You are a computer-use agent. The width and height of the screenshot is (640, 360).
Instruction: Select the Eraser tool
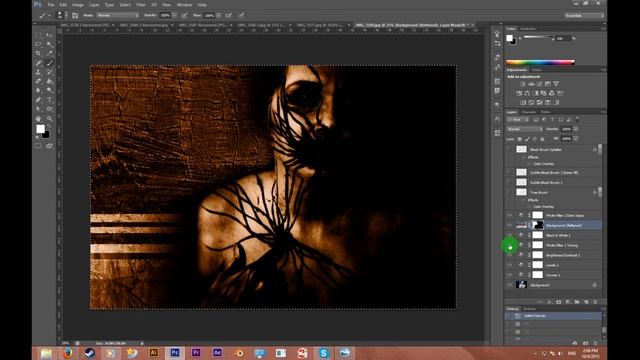tap(38, 81)
